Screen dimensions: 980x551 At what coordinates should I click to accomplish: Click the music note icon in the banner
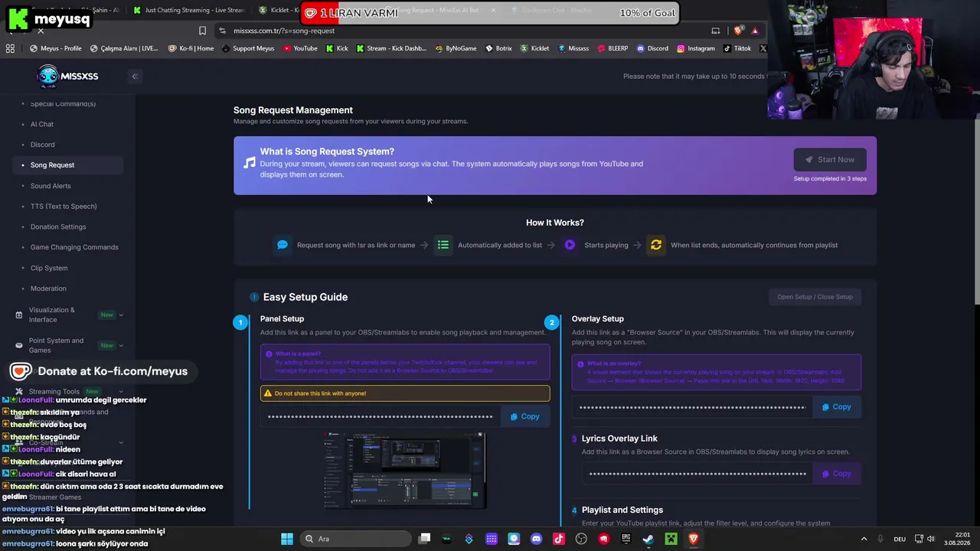point(250,163)
